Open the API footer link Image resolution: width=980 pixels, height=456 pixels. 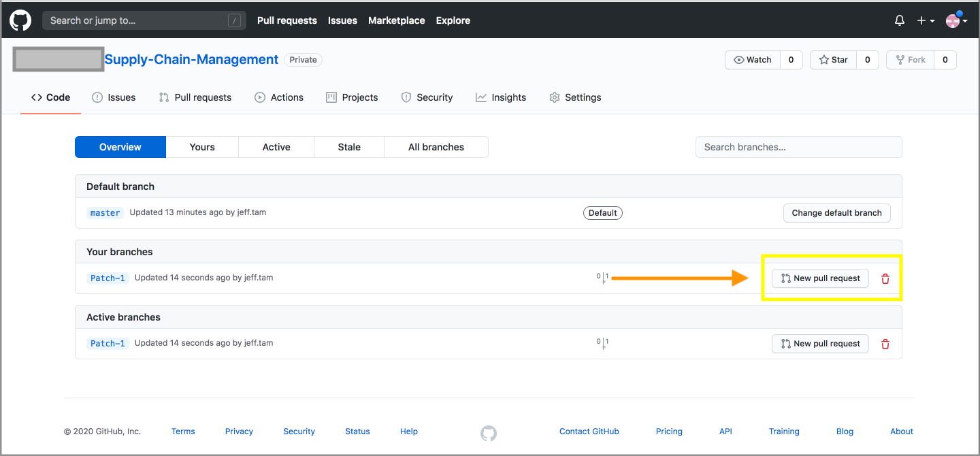coord(725,431)
